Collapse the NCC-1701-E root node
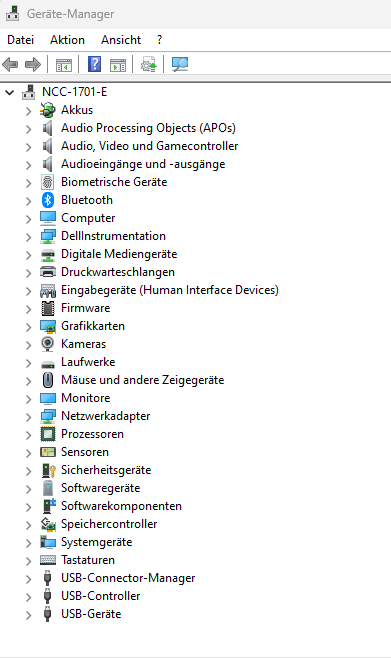The image size is (391, 658). pos(10,92)
